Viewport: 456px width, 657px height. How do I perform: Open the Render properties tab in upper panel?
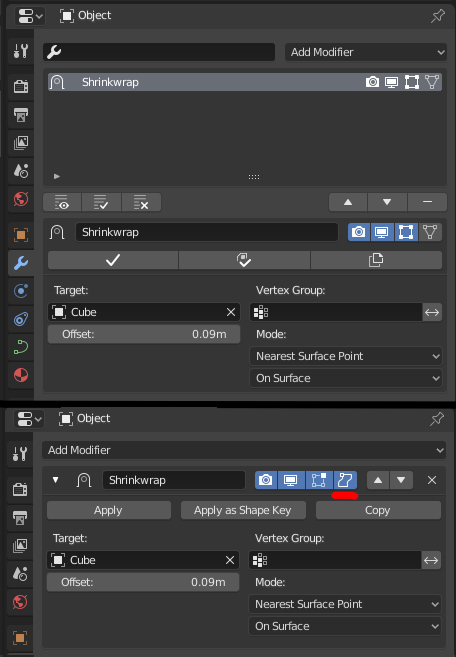(x=21, y=86)
